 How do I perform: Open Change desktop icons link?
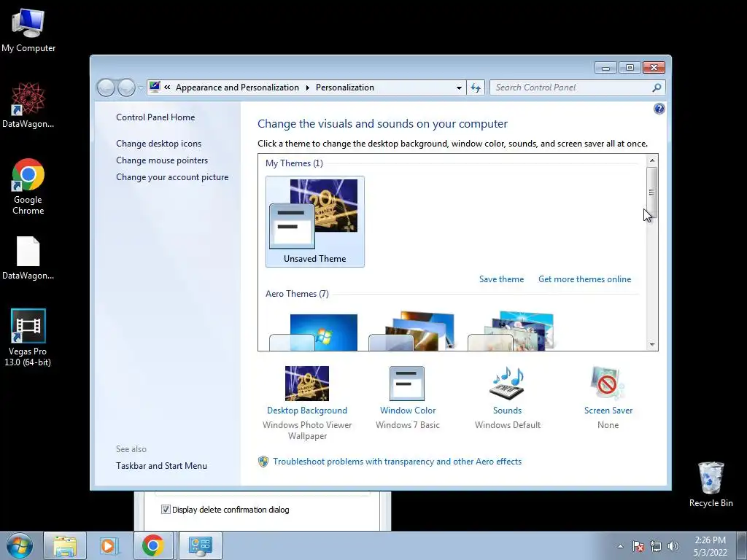[158, 144]
